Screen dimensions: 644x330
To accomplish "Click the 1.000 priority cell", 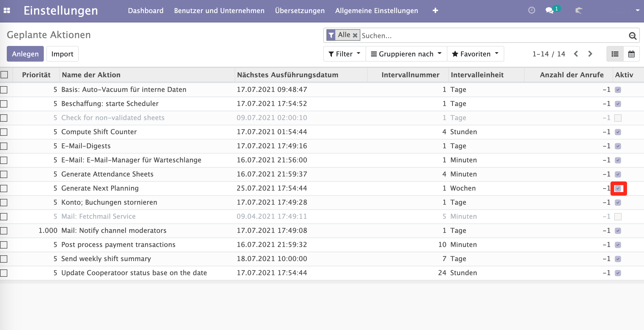I will 48,231.
